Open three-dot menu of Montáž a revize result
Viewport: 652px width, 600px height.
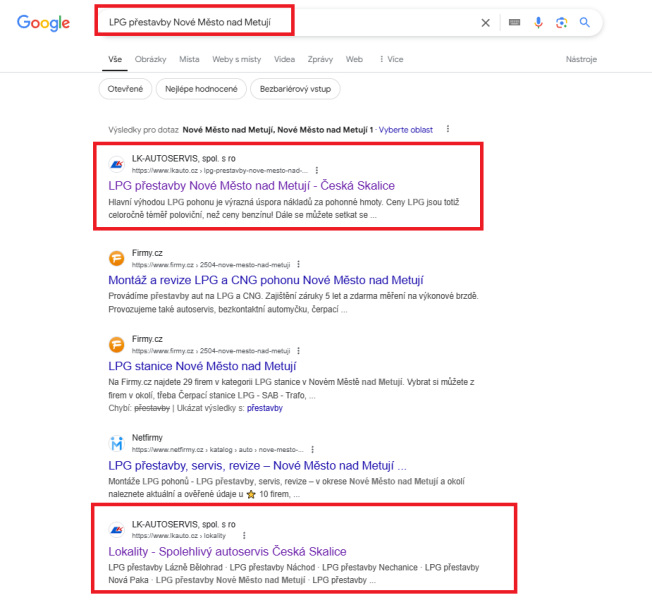click(x=299, y=264)
